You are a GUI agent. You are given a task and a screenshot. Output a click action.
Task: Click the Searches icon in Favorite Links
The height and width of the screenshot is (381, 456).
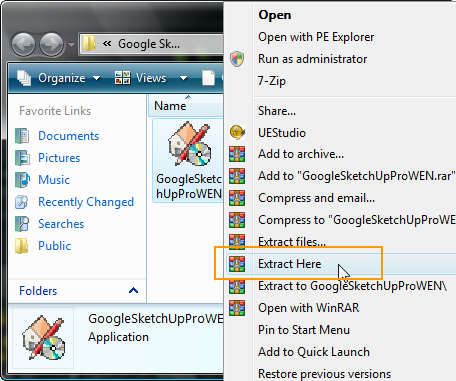pos(22,224)
